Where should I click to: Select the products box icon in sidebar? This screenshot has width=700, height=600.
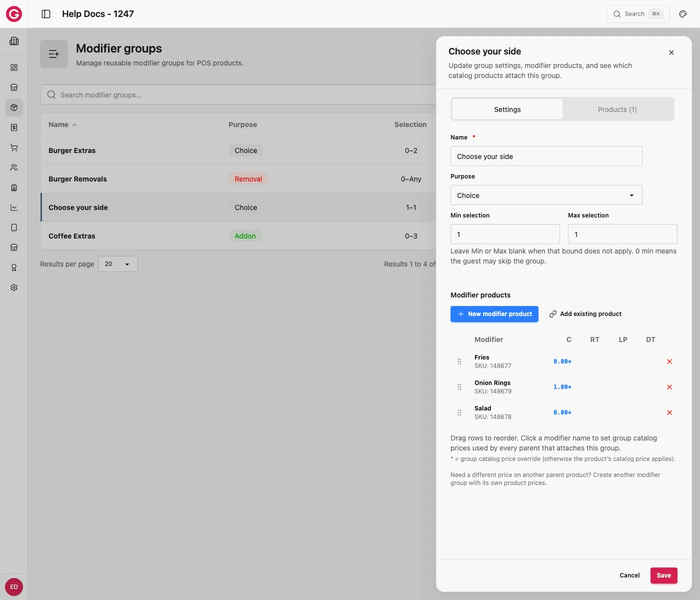coord(14,107)
